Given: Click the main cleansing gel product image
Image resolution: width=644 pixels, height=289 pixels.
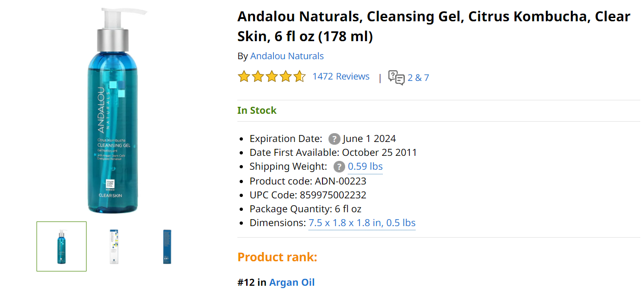Looking at the screenshot, I should (x=112, y=111).
